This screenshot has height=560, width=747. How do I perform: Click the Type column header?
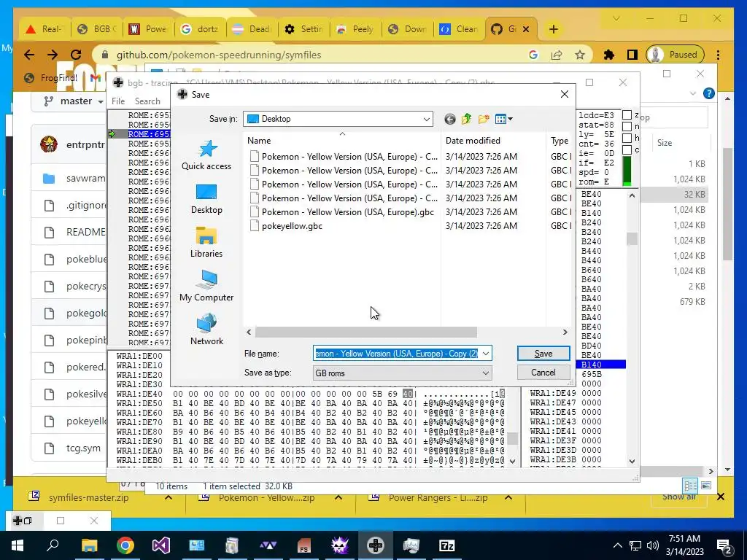coord(559,141)
